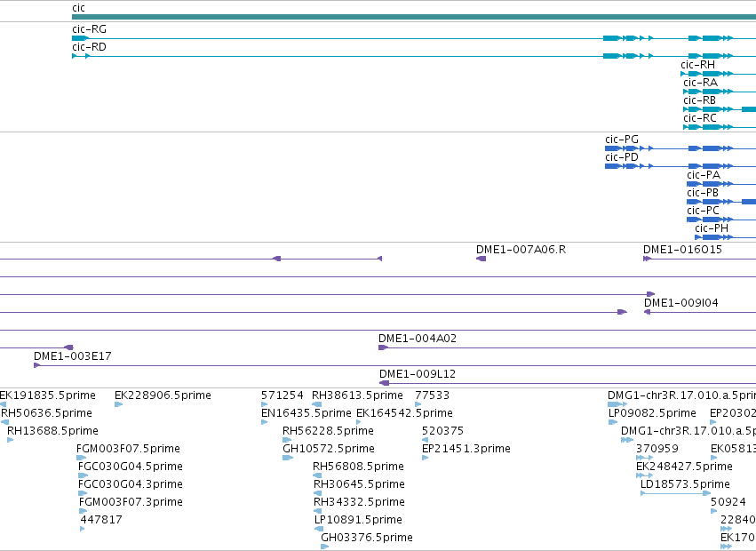Click the DME1-016O15 clone label
The width and height of the screenshot is (756, 551).
pyautogui.click(x=682, y=250)
